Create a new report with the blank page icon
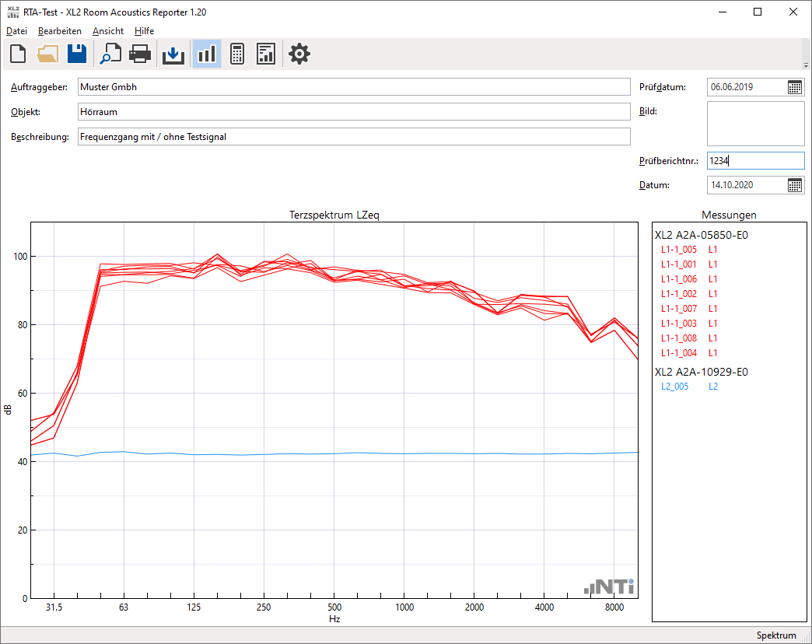The width and height of the screenshot is (812, 644). [18, 54]
